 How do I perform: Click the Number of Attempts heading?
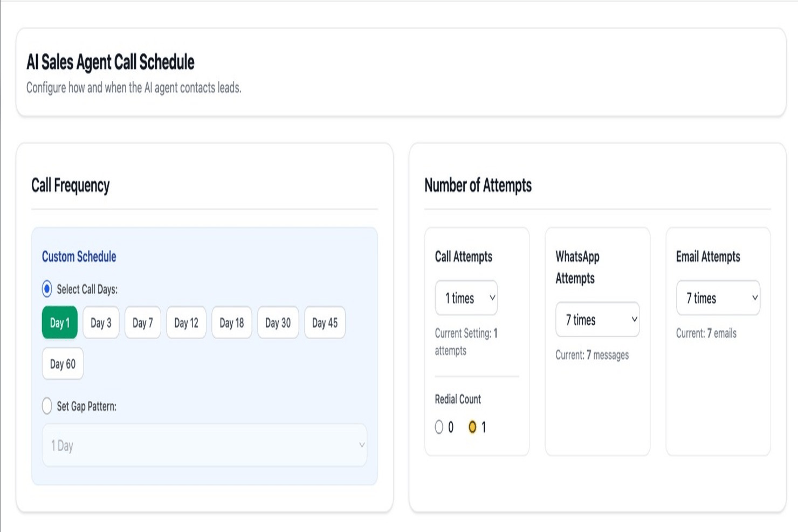pos(478,185)
